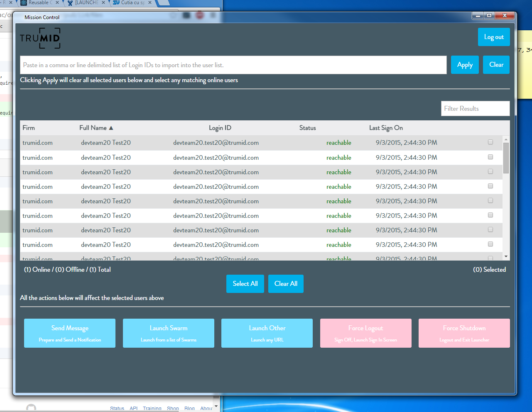
Task: Tick the checkbox in the fifth user row
Action: [x=490, y=200]
